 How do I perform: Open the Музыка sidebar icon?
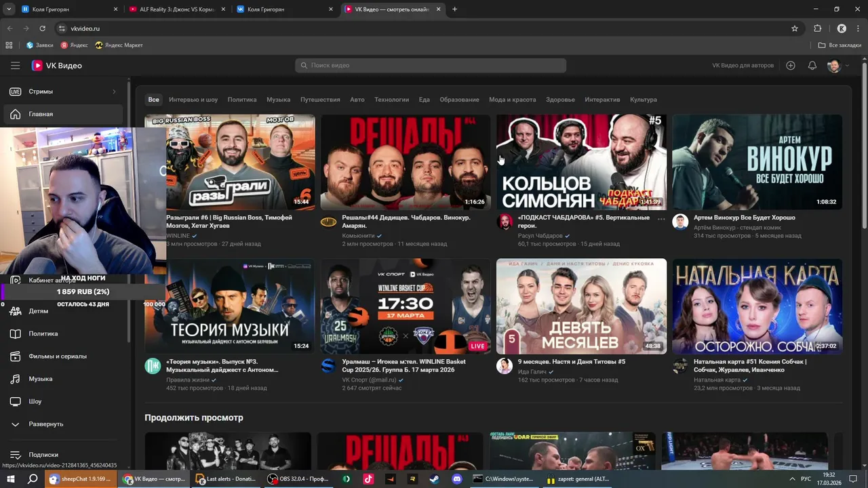click(x=16, y=379)
